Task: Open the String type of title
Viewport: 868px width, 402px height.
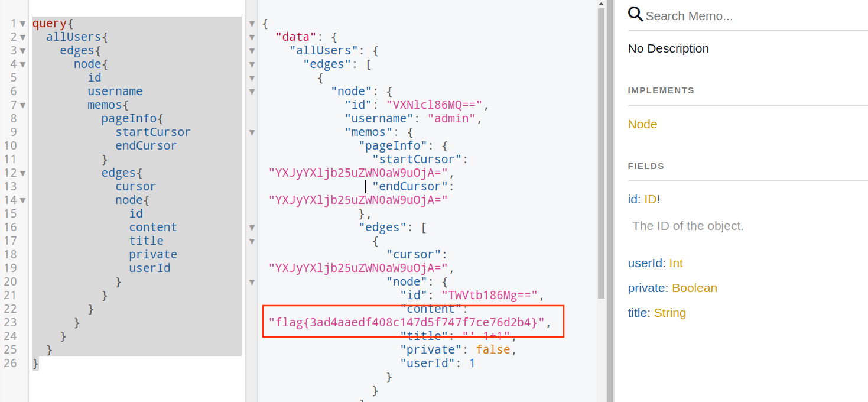Action: click(669, 313)
